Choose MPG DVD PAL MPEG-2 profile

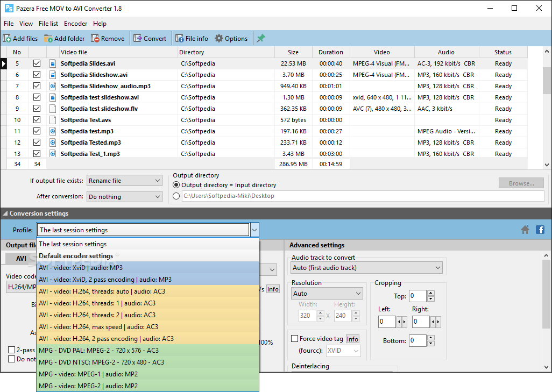(147, 350)
